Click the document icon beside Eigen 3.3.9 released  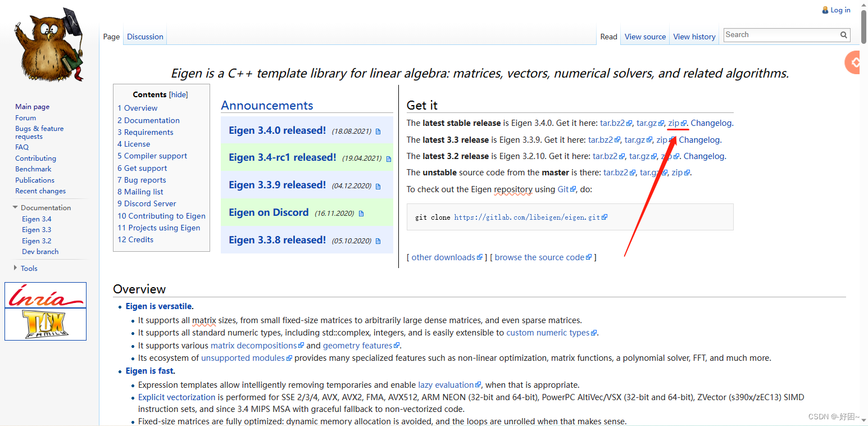(x=378, y=186)
